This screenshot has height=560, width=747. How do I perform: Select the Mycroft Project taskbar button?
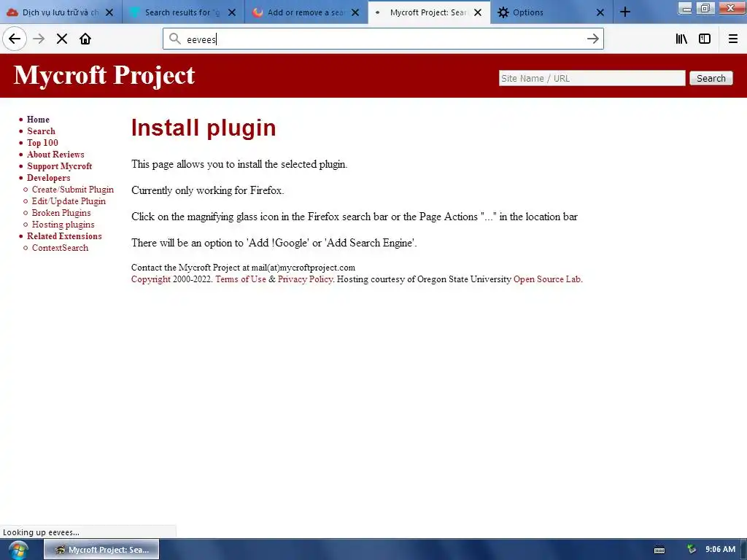101,550
